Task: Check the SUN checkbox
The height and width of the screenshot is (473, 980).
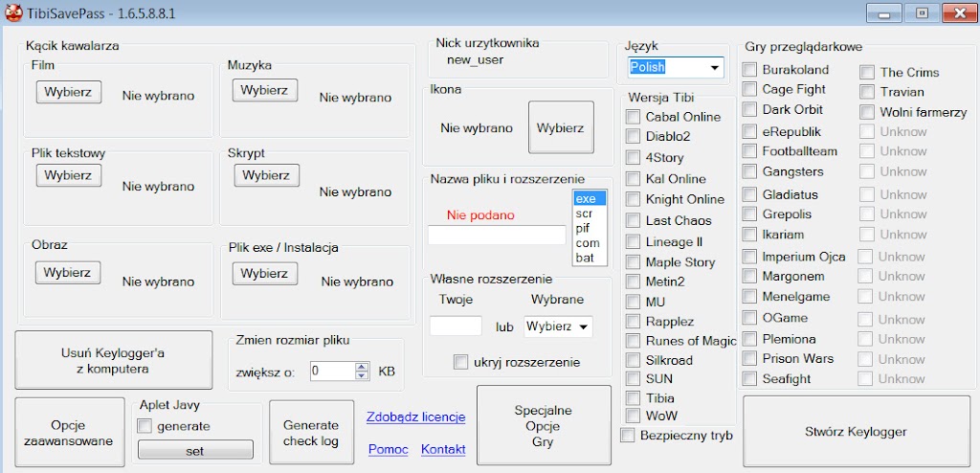Action: (634, 378)
